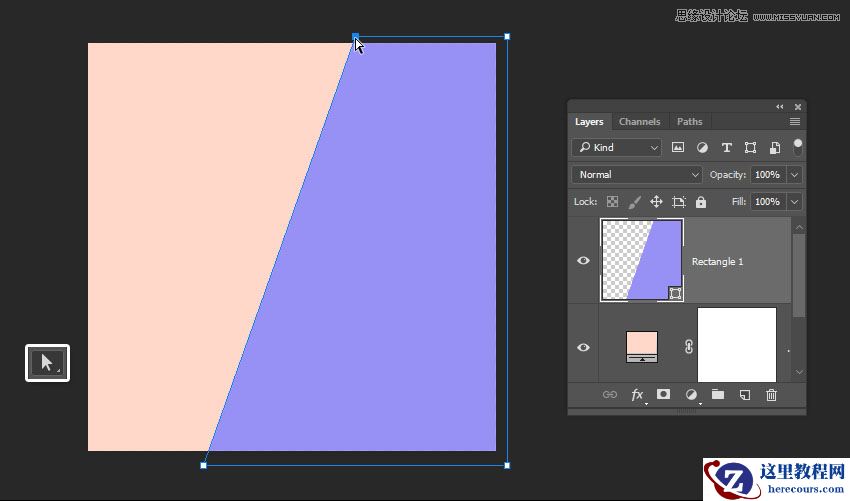The height and width of the screenshot is (501, 850).
Task: Click the Link layers icon
Action: pyautogui.click(x=609, y=395)
